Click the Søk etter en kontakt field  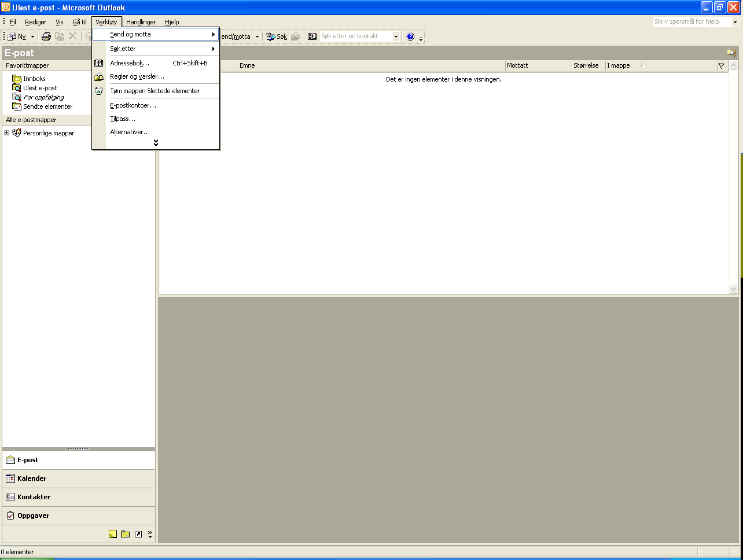(x=356, y=36)
